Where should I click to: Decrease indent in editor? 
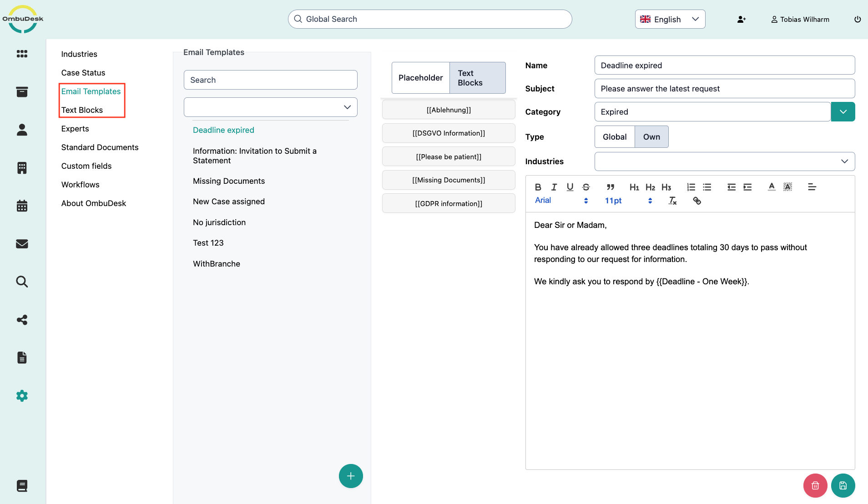point(732,187)
